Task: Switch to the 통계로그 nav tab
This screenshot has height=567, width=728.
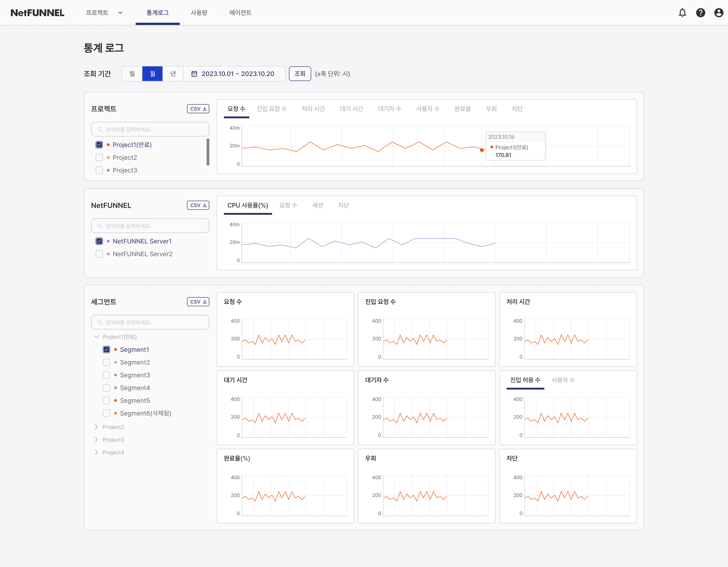Action: point(158,13)
